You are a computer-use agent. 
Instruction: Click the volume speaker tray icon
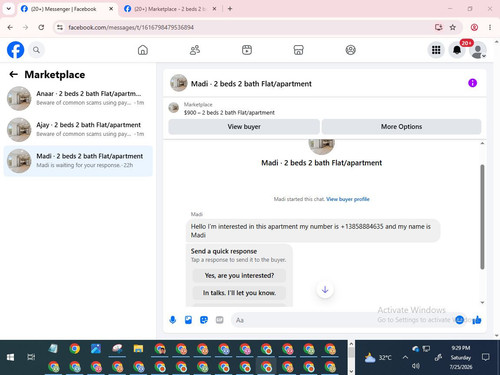coord(416,366)
